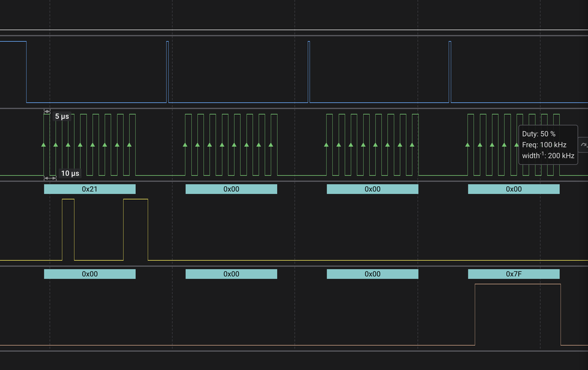This screenshot has width=588, height=370.
Task: Click the 10 µs period label
Action: [x=70, y=173]
